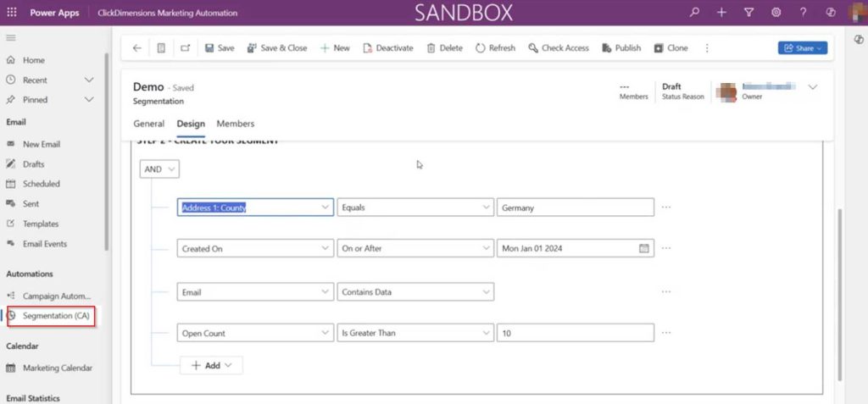Click the user avatar in top bar
868x404 pixels.
pyautogui.click(x=858, y=12)
